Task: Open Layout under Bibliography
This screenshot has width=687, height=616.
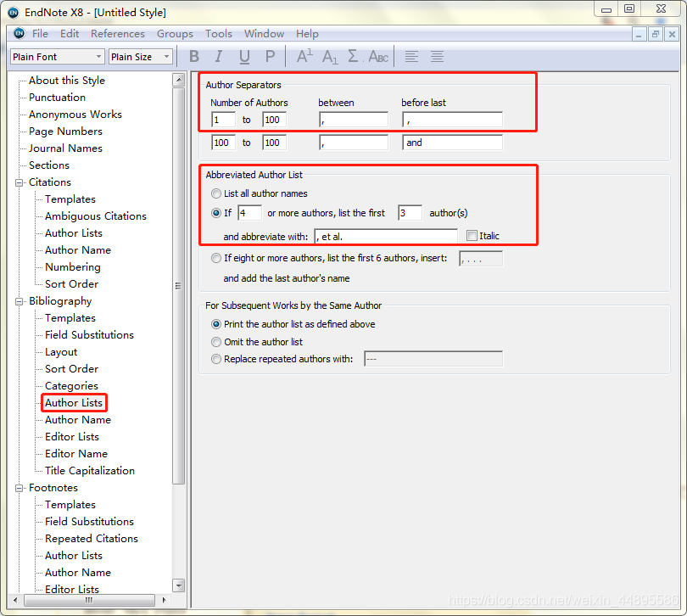Action: pos(61,352)
